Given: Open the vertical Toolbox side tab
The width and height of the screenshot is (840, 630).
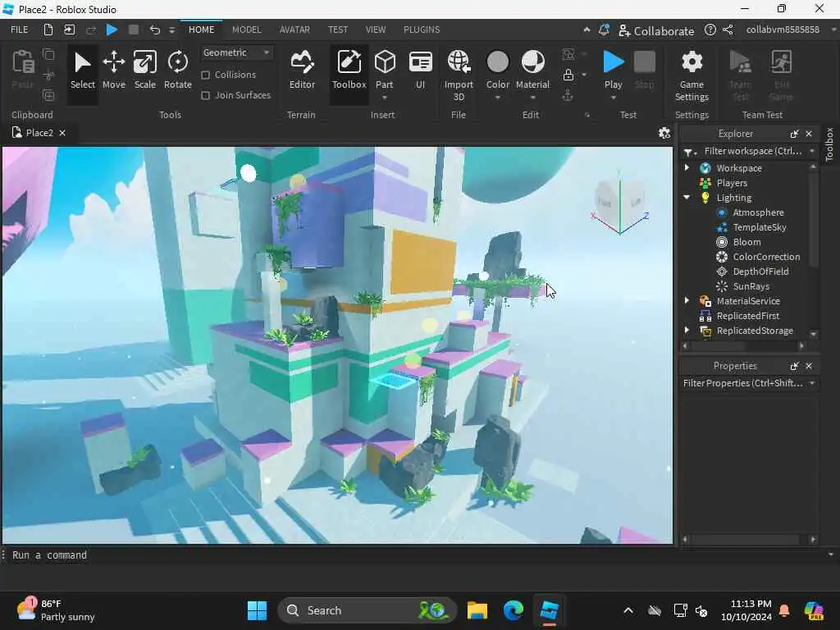Looking at the screenshot, I should [x=829, y=144].
